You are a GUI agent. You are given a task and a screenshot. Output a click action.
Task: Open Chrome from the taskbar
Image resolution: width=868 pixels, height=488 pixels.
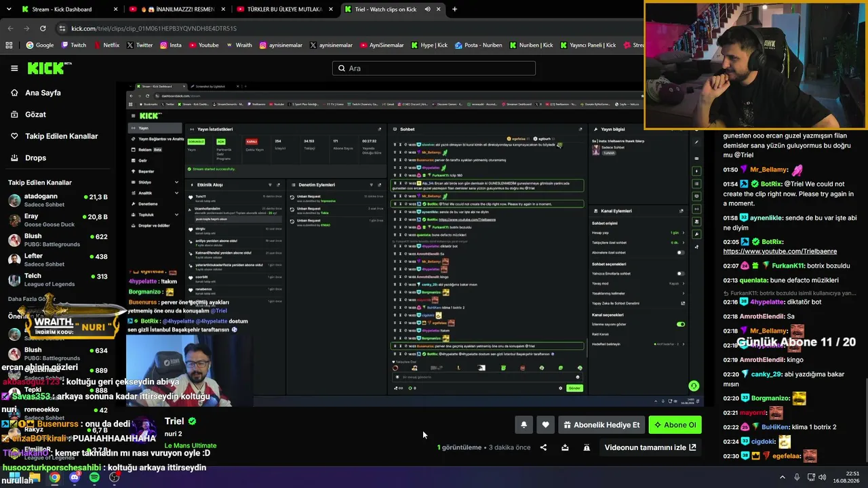pyautogui.click(x=54, y=477)
